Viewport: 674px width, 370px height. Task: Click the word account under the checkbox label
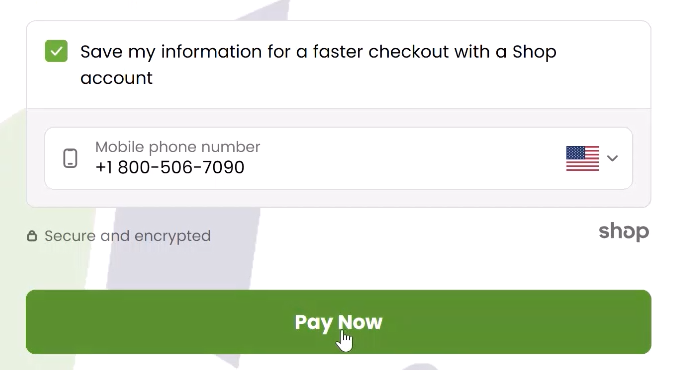click(x=116, y=78)
